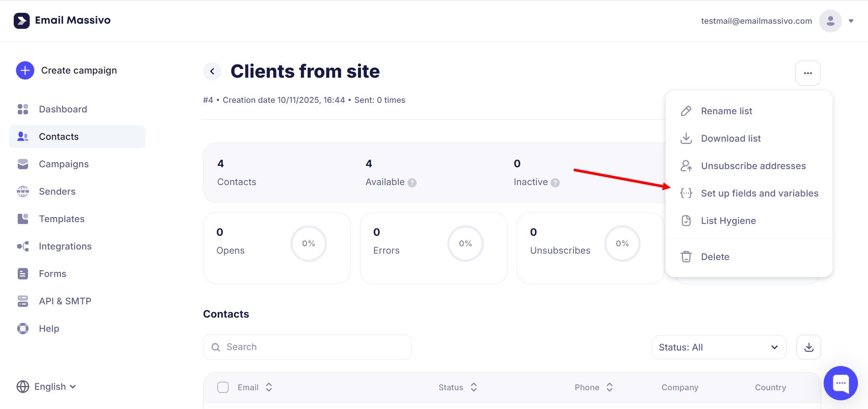Click the user avatar icon
The width and height of the screenshot is (868, 409).
[x=830, y=21]
